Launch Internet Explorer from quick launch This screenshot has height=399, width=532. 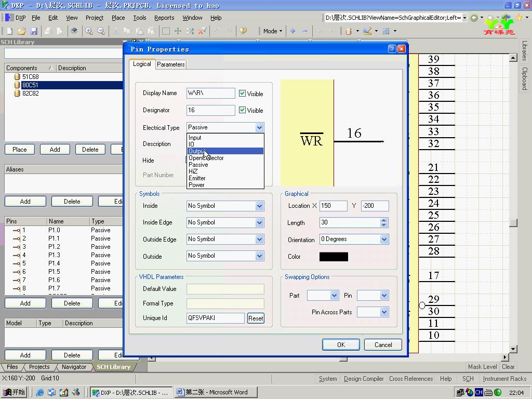[x=40, y=392]
